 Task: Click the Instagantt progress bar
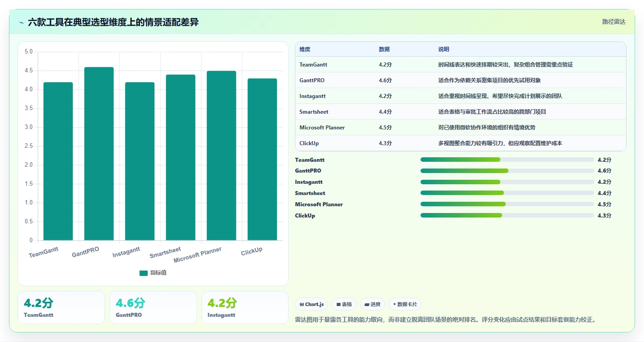507,182
